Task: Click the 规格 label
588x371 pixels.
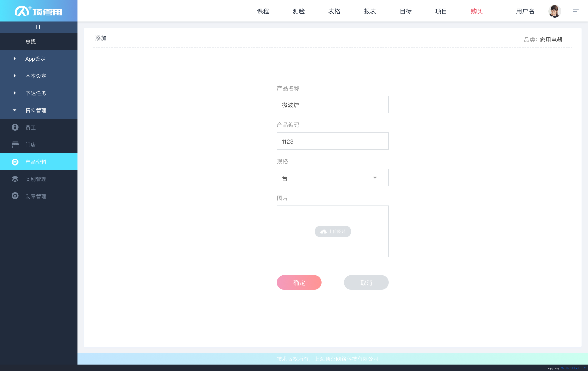Action: point(282,161)
